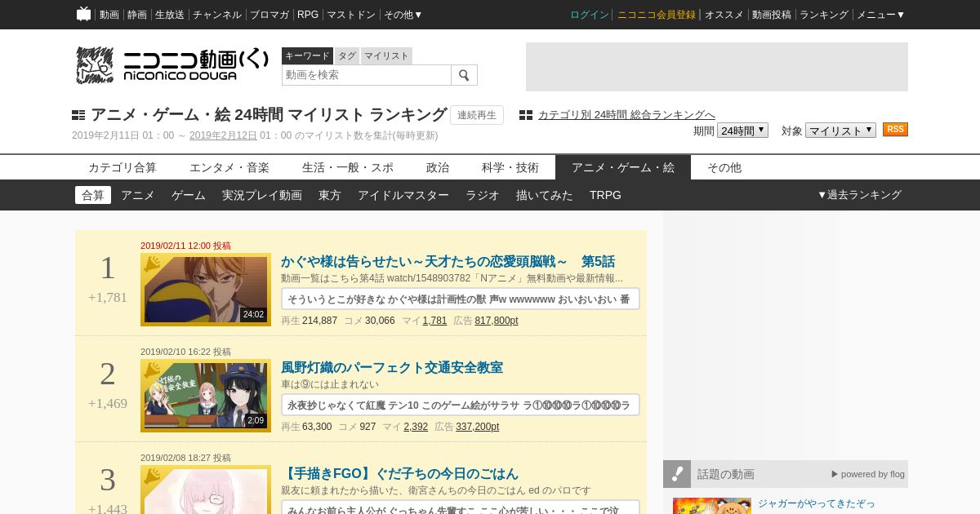Click ad points 817,800pt link
The image size is (980, 514).
[x=497, y=321]
